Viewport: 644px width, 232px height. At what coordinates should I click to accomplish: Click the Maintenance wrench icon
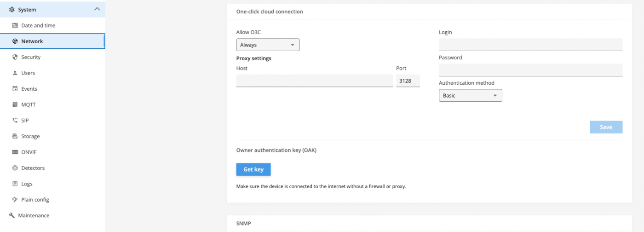[11, 215]
